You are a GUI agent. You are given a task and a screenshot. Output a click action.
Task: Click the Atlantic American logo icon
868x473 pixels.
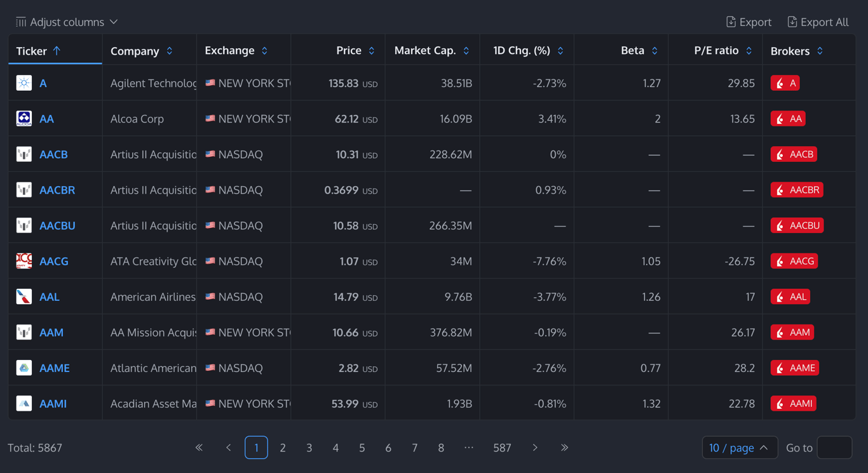coord(24,368)
